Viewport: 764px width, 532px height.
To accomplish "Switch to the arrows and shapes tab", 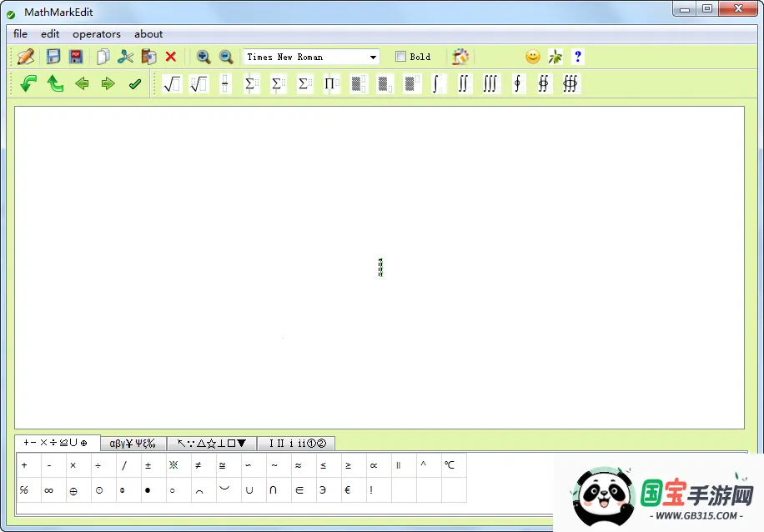I will (x=211, y=443).
